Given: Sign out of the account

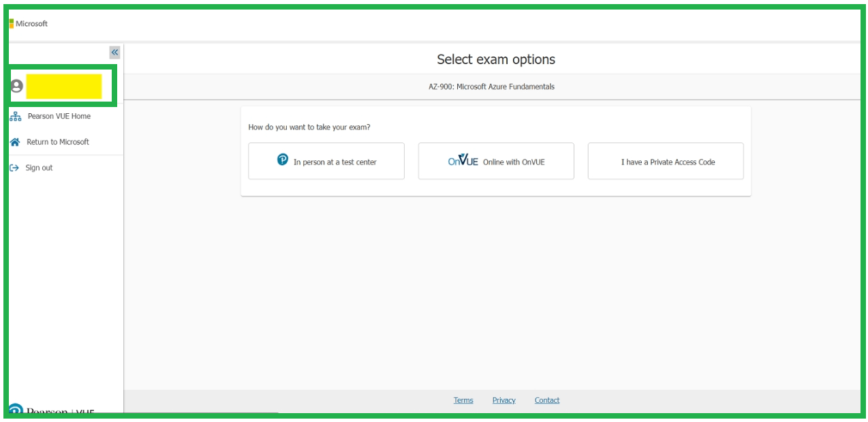Looking at the screenshot, I should click(39, 168).
